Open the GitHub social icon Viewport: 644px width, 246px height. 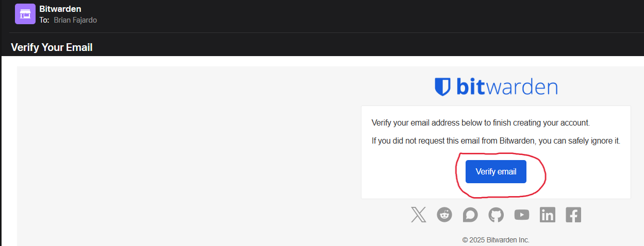point(496,215)
